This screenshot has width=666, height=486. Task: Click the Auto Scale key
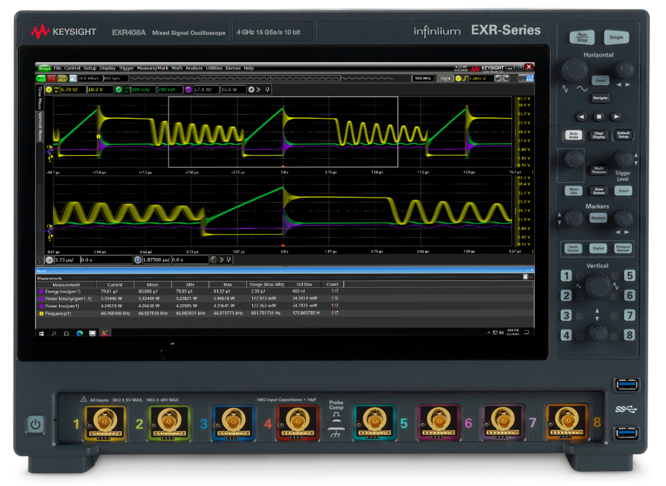tap(573, 135)
